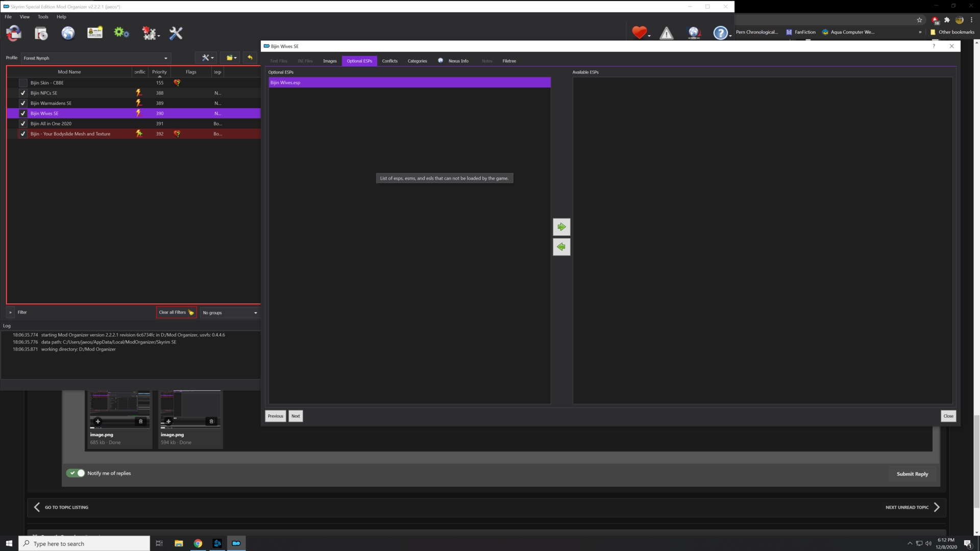Click the Chrome profile avatar icon
The width and height of the screenshot is (980, 551).
tap(959, 20)
